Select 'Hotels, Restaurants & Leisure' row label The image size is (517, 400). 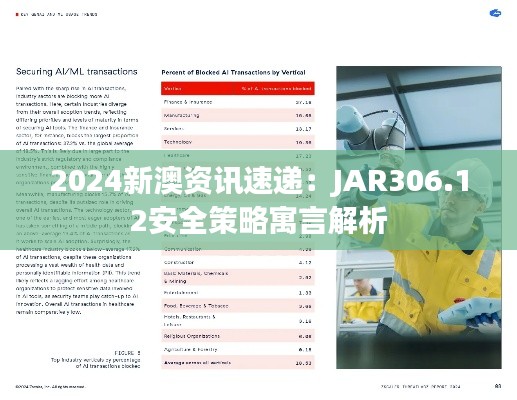coord(189,321)
